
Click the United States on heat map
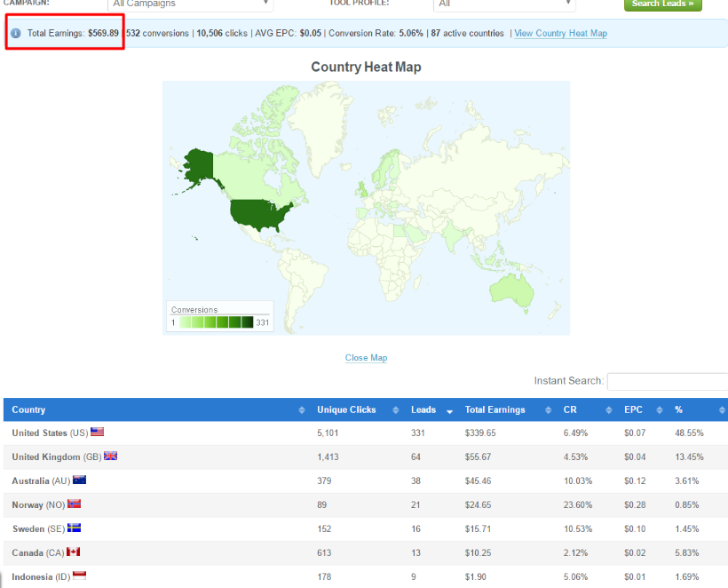pos(257,213)
